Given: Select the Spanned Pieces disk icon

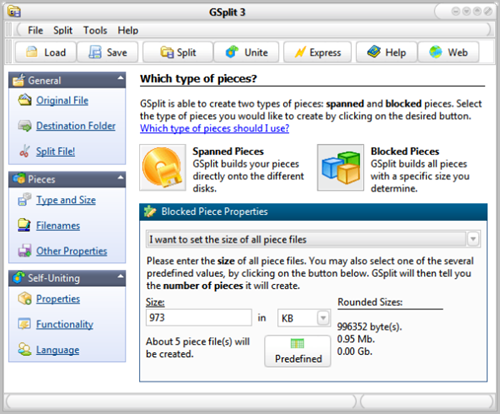Looking at the screenshot, I should [162, 167].
